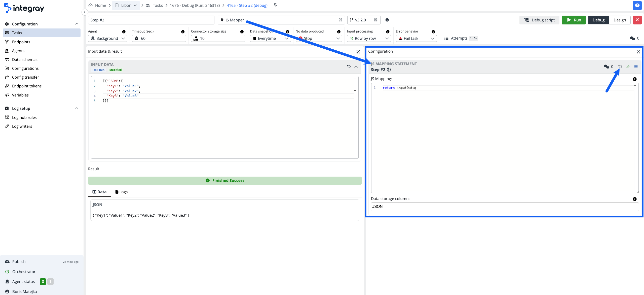Reset the JS mapping statement with undo icon
Viewport: 644px width, 295px height.
[x=620, y=67]
